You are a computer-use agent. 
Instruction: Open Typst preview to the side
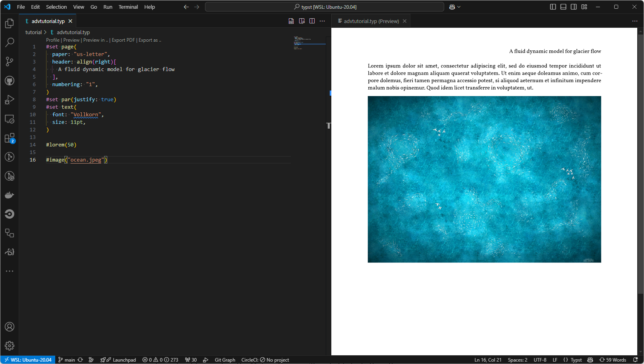pyautogui.click(x=302, y=21)
